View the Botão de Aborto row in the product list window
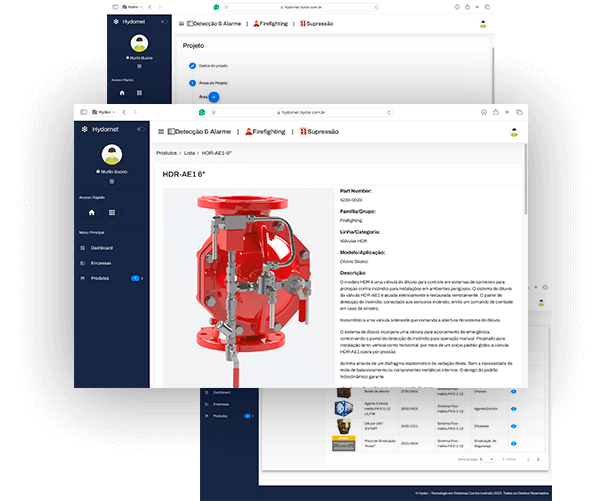This screenshot has width=605, height=501. [x=514, y=391]
